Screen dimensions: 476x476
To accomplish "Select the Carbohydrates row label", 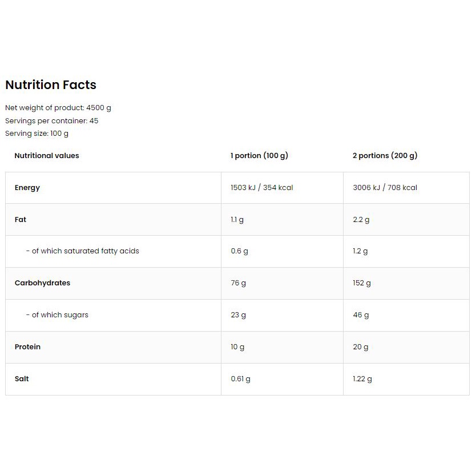I will pos(42,283).
